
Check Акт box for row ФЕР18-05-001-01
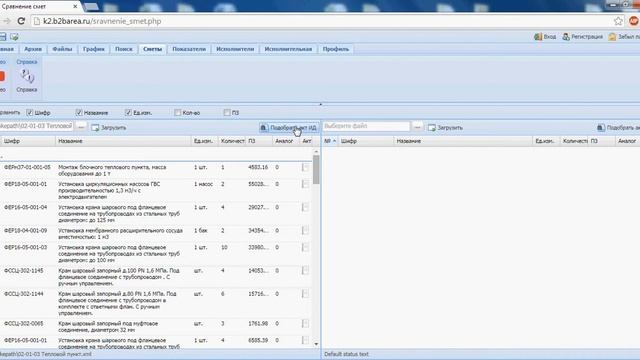click(305, 184)
